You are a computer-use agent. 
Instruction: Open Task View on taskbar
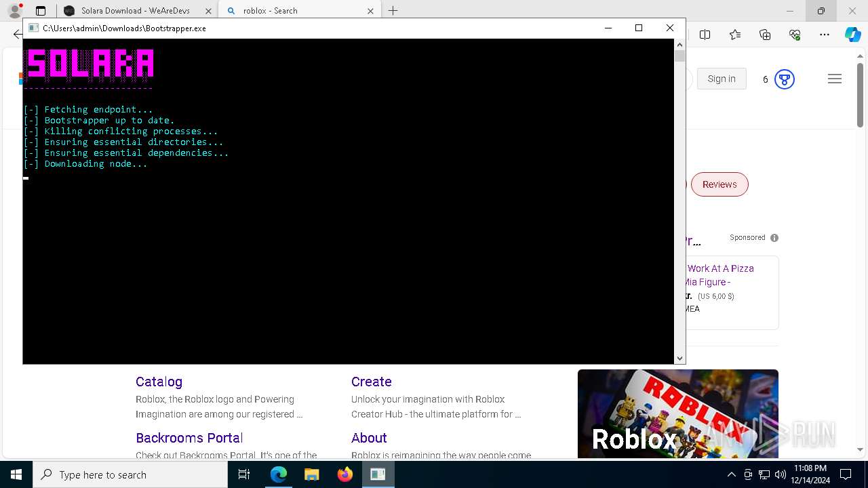click(245, 474)
